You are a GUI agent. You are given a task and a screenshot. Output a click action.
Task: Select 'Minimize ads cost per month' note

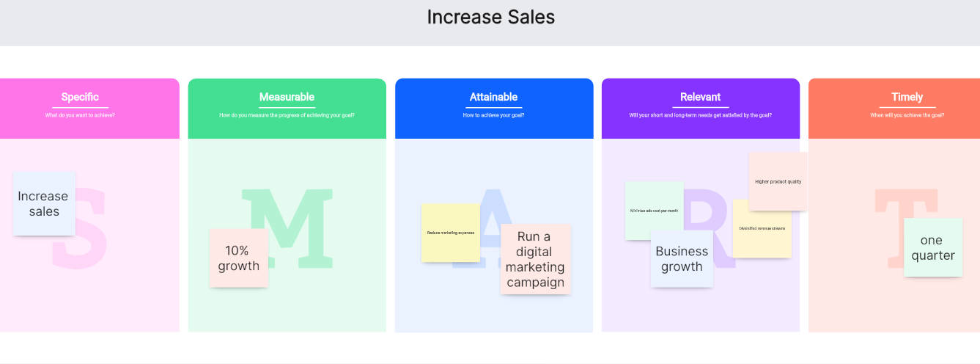pyautogui.click(x=654, y=211)
